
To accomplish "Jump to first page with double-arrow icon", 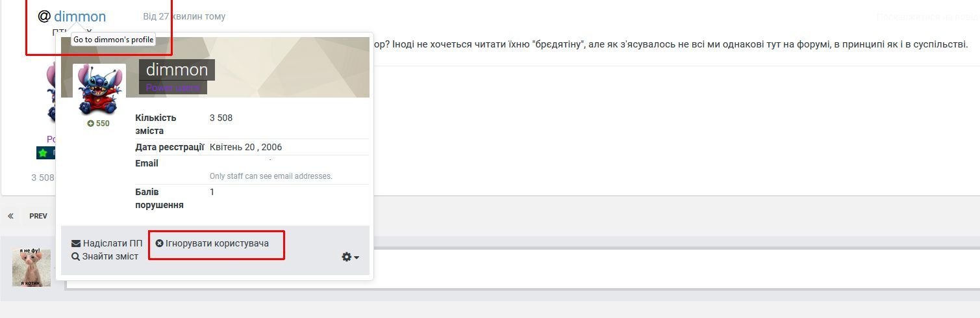I will [x=10, y=216].
